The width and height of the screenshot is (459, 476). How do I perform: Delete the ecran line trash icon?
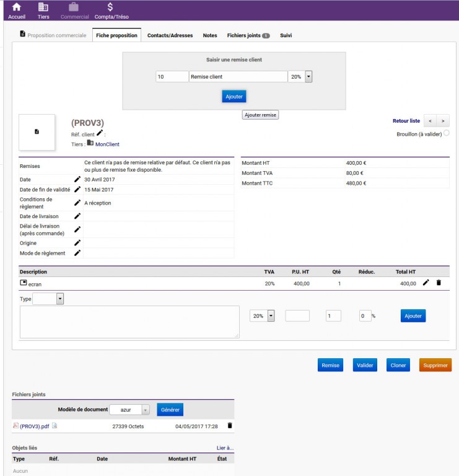pyautogui.click(x=439, y=283)
